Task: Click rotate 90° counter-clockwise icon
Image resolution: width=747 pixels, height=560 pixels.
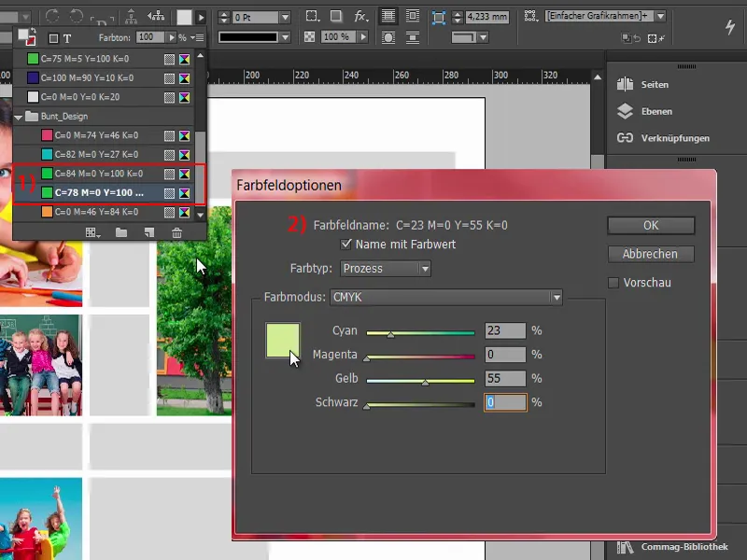Action: click(77, 16)
